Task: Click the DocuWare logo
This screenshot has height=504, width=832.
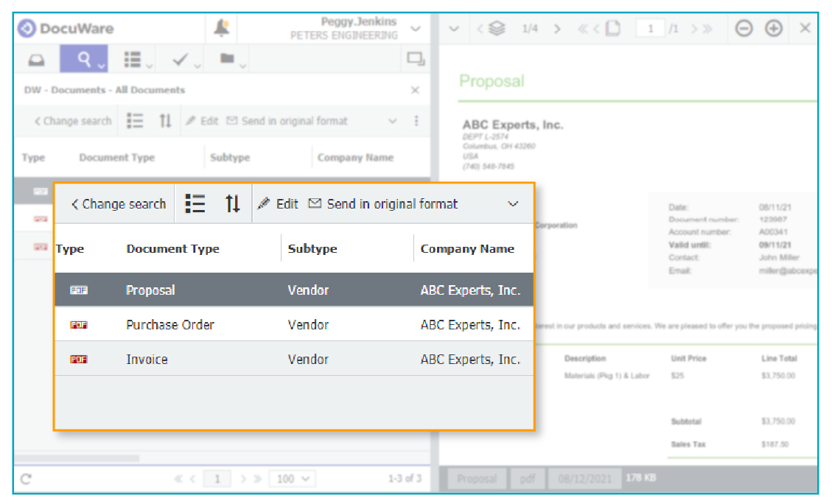Action: point(66,28)
